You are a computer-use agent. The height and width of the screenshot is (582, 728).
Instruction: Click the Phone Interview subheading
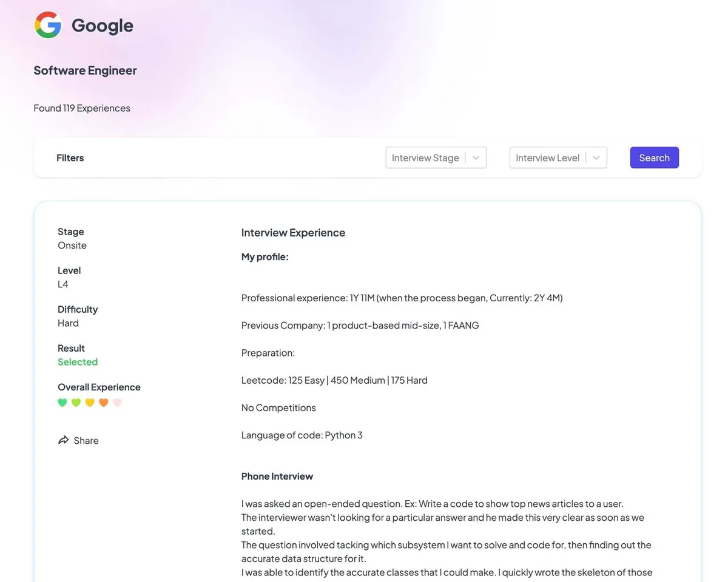[x=277, y=477]
